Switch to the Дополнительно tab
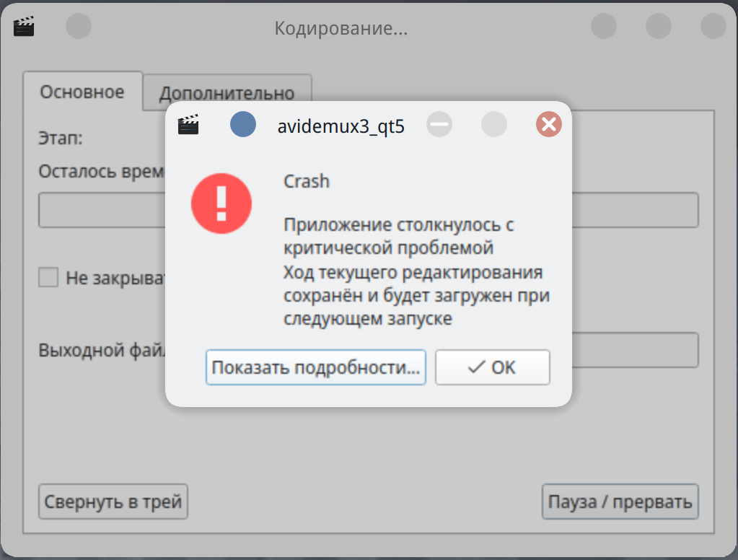 coord(227,93)
